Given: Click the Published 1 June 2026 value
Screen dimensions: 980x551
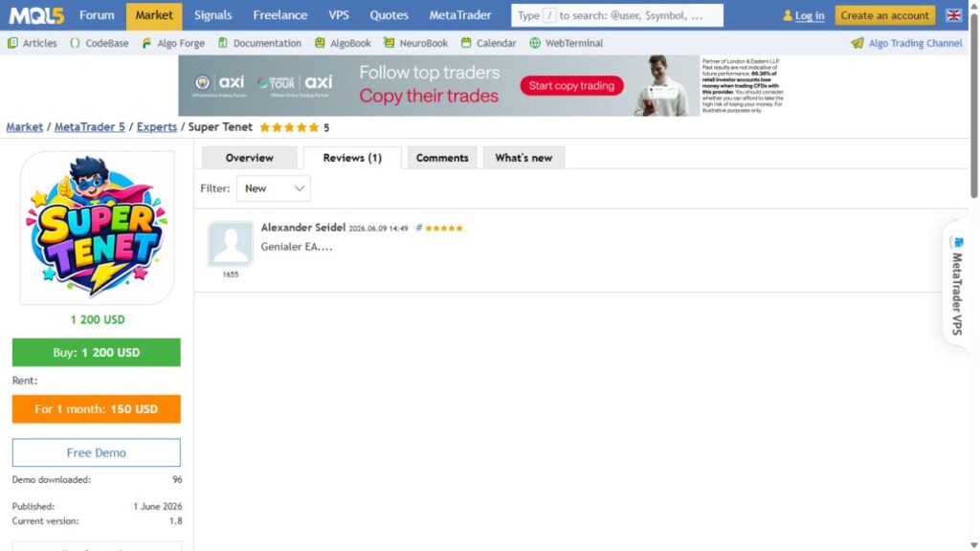Looking at the screenshot, I should coord(158,507).
